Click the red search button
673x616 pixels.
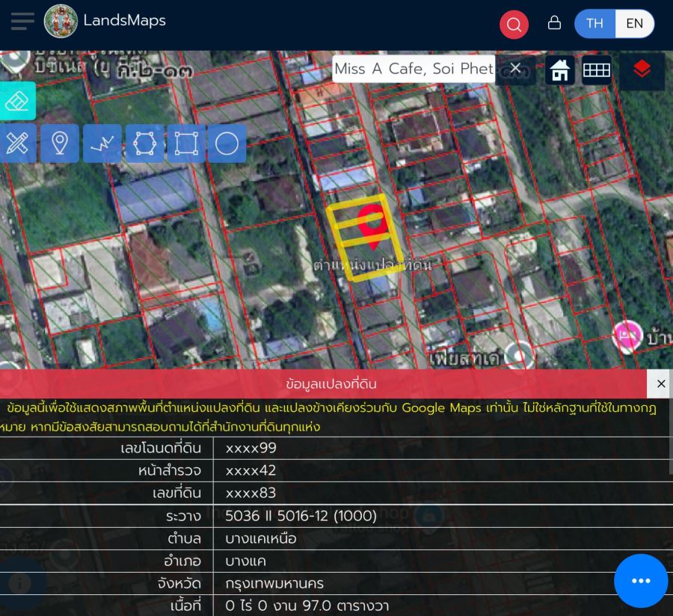(x=514, y=25)
